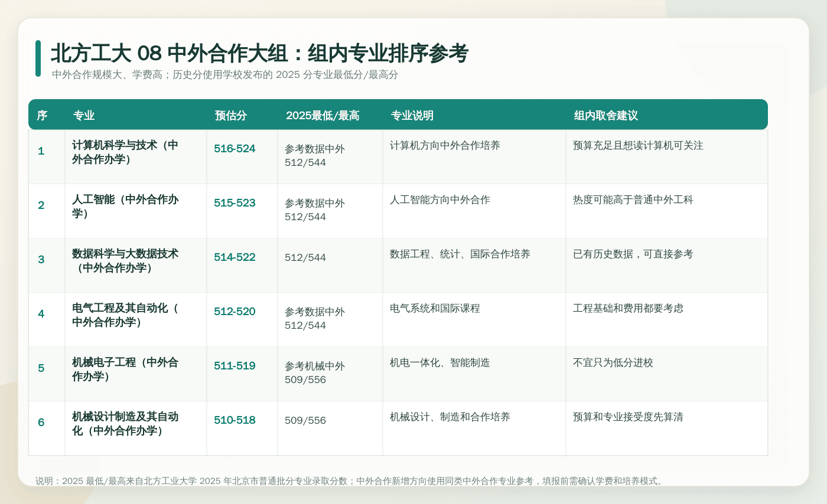The height and width of the screenshot is (504, 827).
Task: Click 热度可能高于普通中外工科 advice
Action: point(633,199)
